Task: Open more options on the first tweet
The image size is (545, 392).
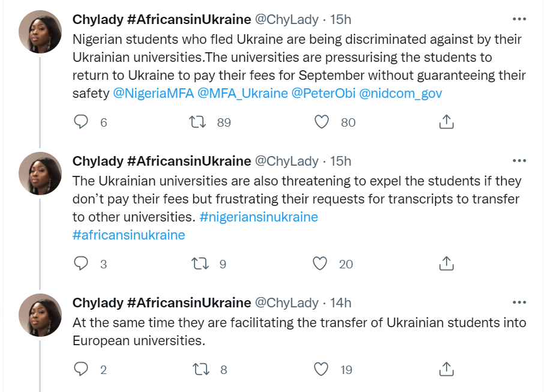Action: pos(519,19)
